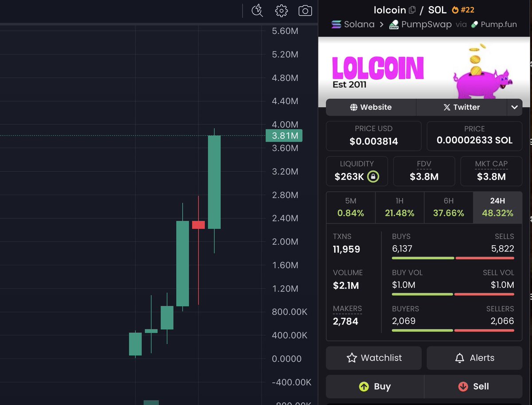Click the BUYERS count 2,069
This screenshot has height=405, width=532.
tap(404, 321)
